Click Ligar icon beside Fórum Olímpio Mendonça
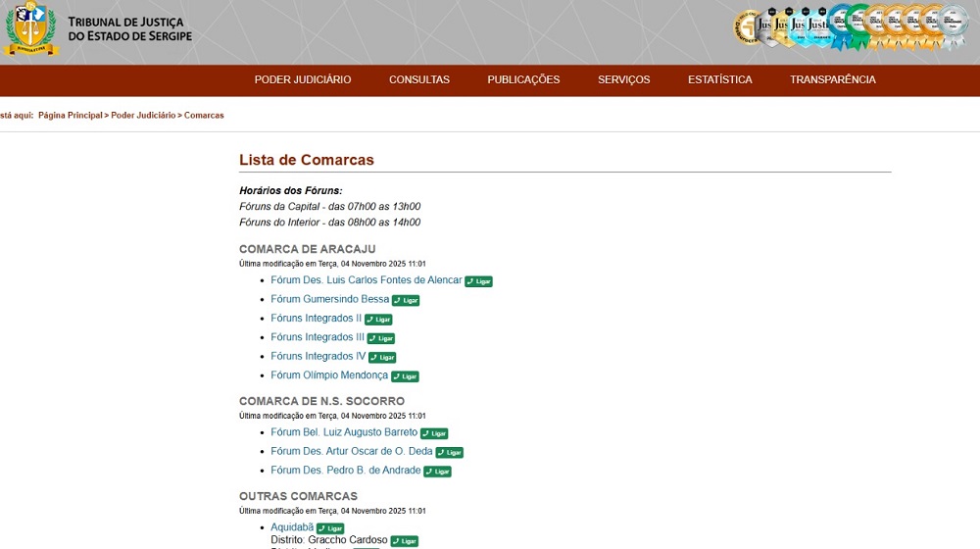Viewport: 980px width, 549px height. point(405,376)
